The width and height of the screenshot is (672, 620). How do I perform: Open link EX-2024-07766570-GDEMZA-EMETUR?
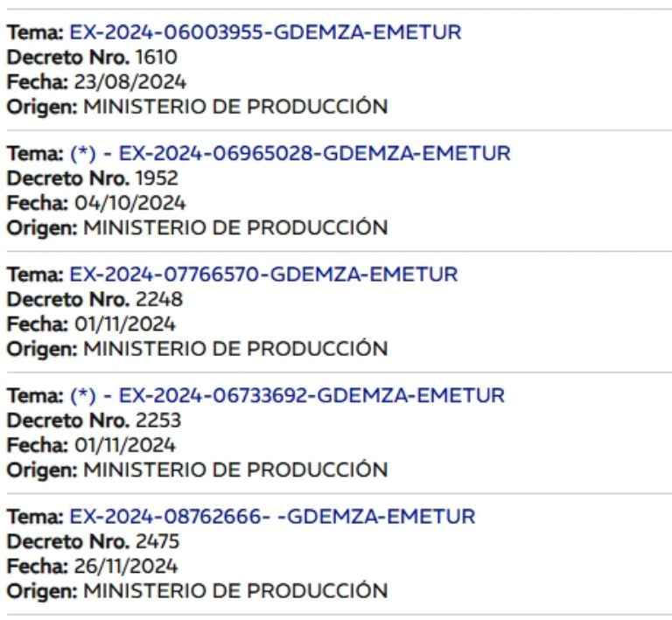[x=263, y=275]
